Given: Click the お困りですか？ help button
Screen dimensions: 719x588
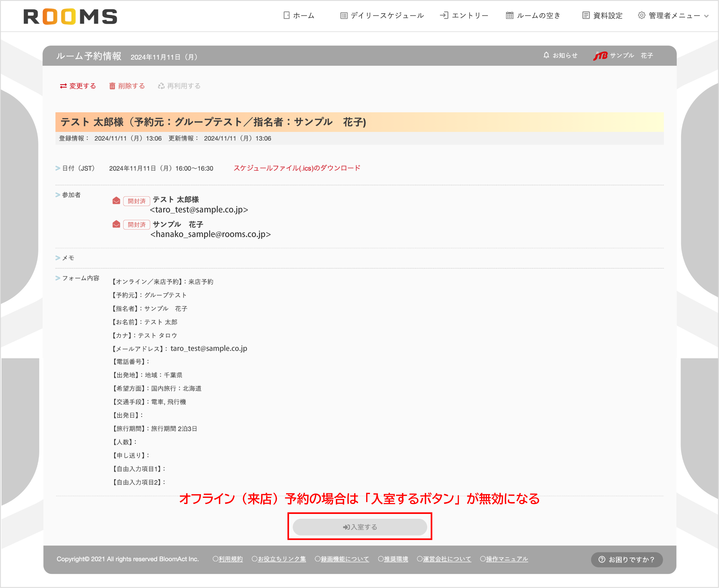Looking at the screenshot, I should click(627, 560).
